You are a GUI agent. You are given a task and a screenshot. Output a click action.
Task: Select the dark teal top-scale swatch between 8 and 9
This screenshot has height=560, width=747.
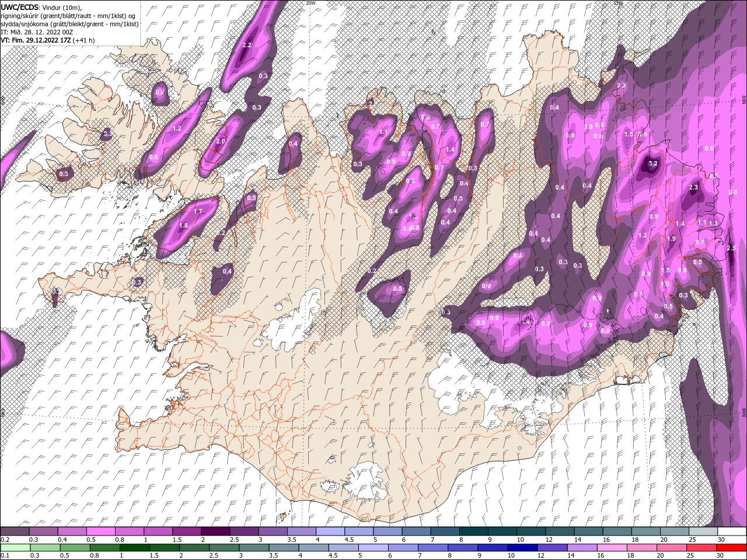pos(474,531)
